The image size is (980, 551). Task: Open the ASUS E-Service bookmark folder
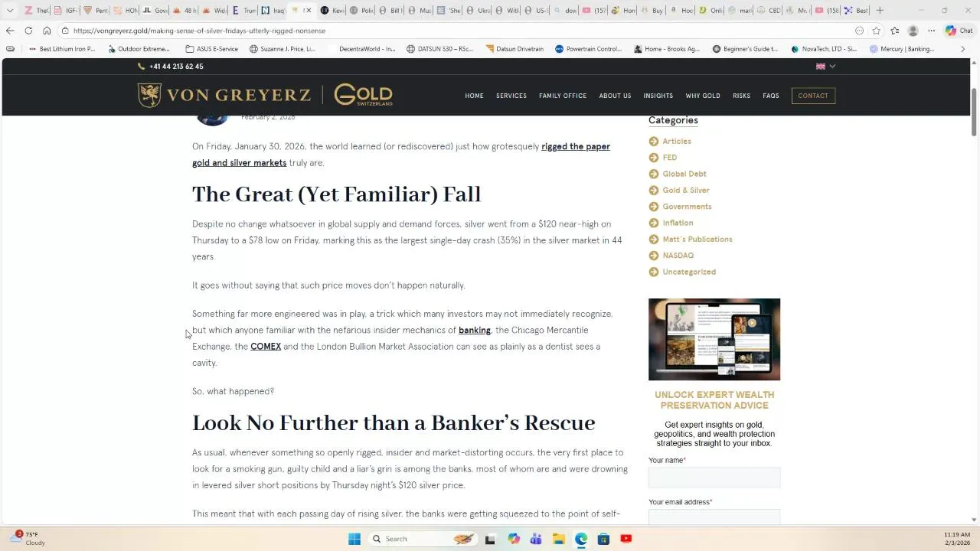212,49
